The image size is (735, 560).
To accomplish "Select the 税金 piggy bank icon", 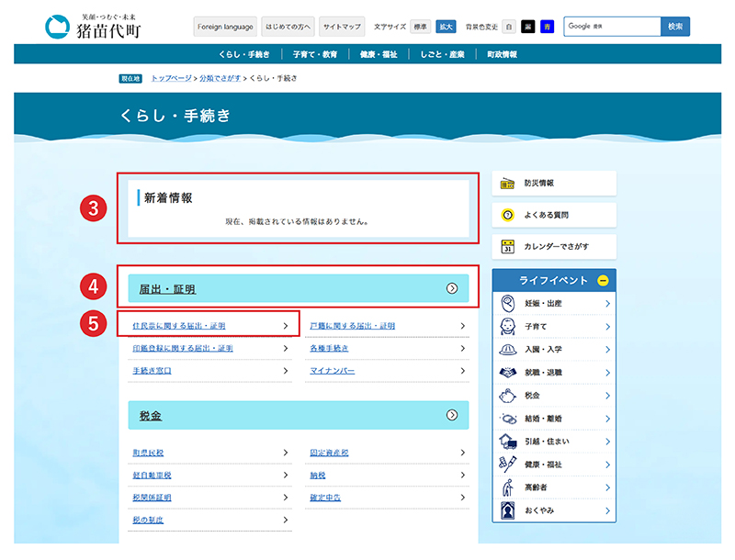I will tap(505, 398).
